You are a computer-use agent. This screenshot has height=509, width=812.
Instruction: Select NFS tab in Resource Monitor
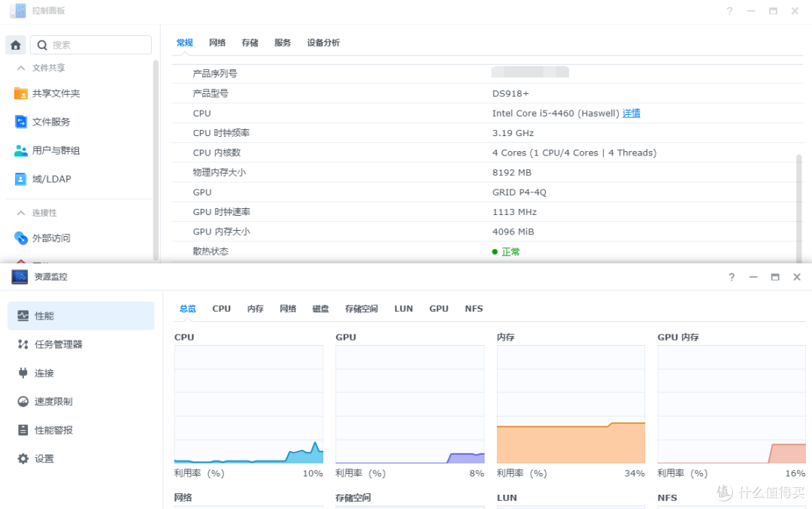(x=474, y=308)
